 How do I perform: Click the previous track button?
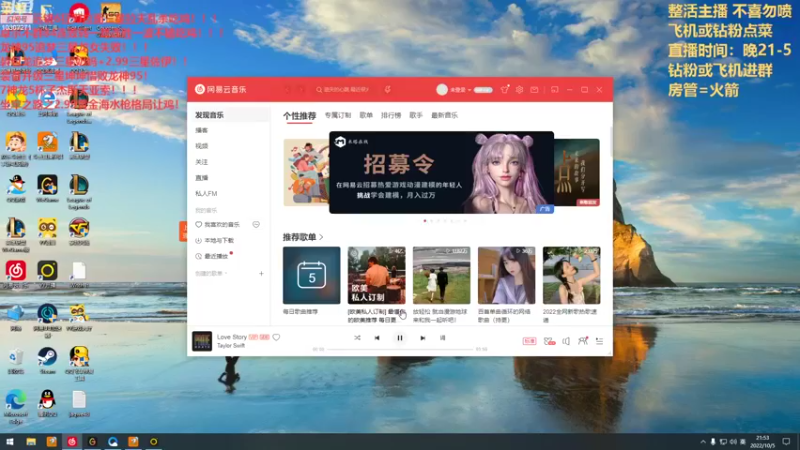point(377,338)
